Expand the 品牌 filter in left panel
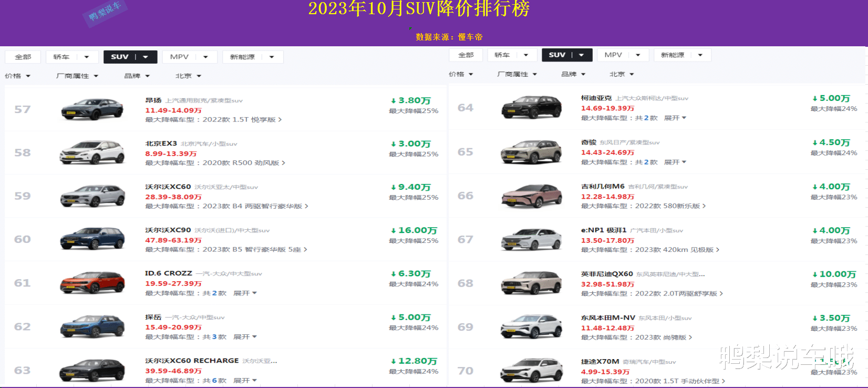The height and width of the screenshot is (388, 868). tap(137, 76)
